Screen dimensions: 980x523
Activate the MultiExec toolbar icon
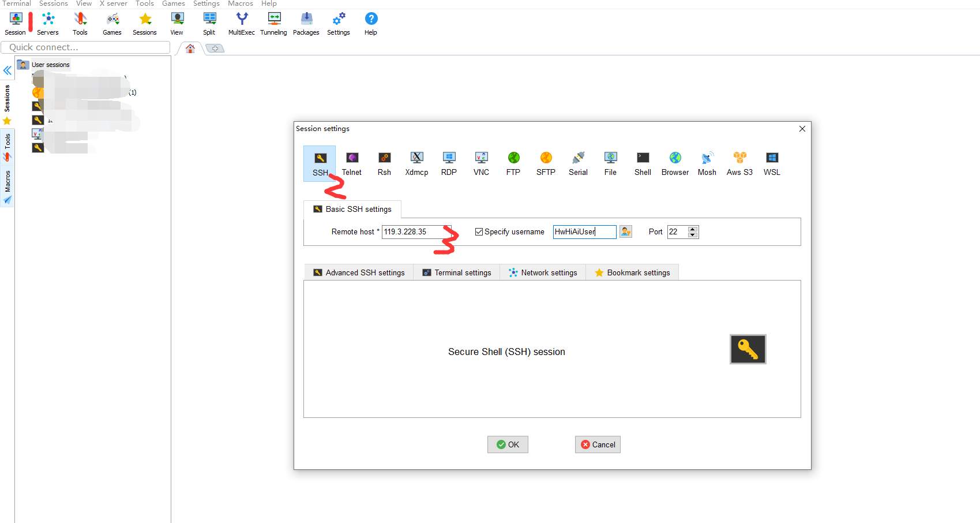pyautogui.click(x=242, y=24)
